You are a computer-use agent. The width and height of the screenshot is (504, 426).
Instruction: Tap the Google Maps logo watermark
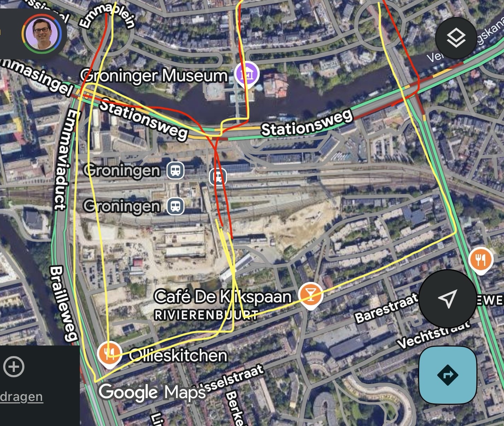pos(152,392)
